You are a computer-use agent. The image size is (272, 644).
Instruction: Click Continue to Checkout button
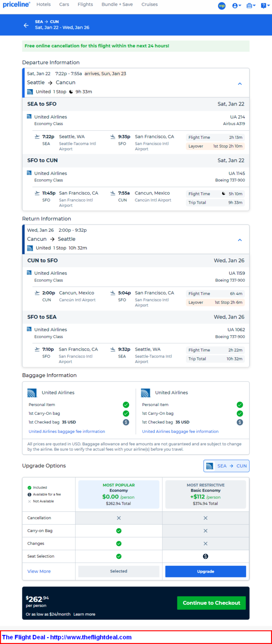[x=212, y=603]
